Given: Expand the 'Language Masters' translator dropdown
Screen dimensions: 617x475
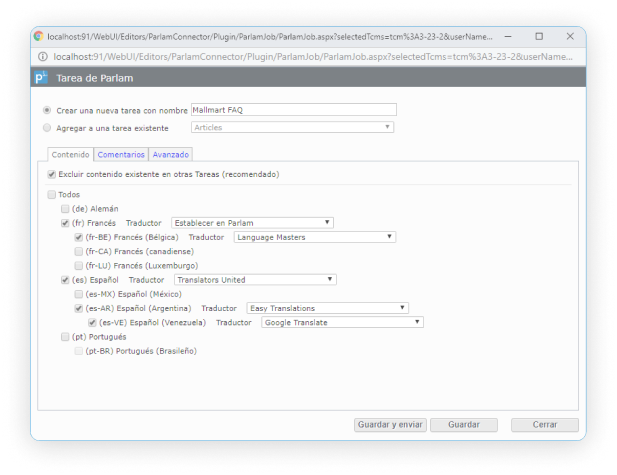Looking at the screenshot, I should tap(314, 237).
